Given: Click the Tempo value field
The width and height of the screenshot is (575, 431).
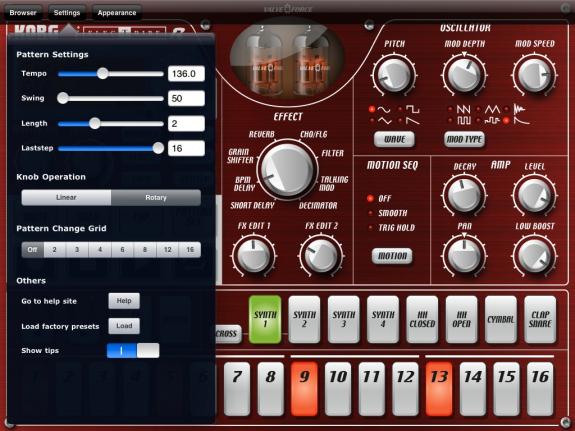Looking at the screenshot, I should pos(186,74).
